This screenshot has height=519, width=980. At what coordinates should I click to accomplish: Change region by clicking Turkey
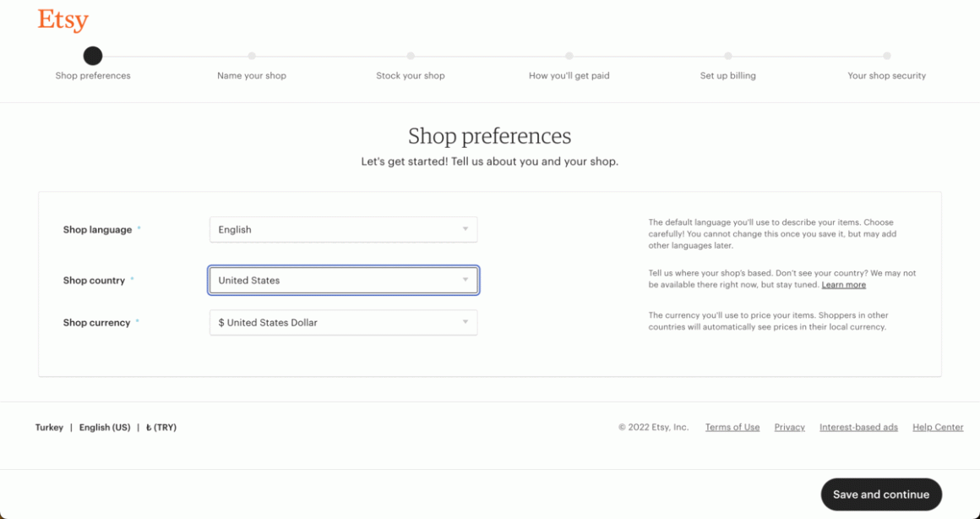[49, 427]
